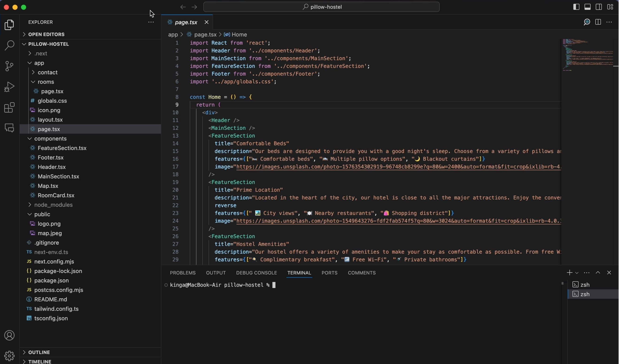Toggle the bottom panel visibility
This screenshot has height=364, width=619.
tap(587, 7)
